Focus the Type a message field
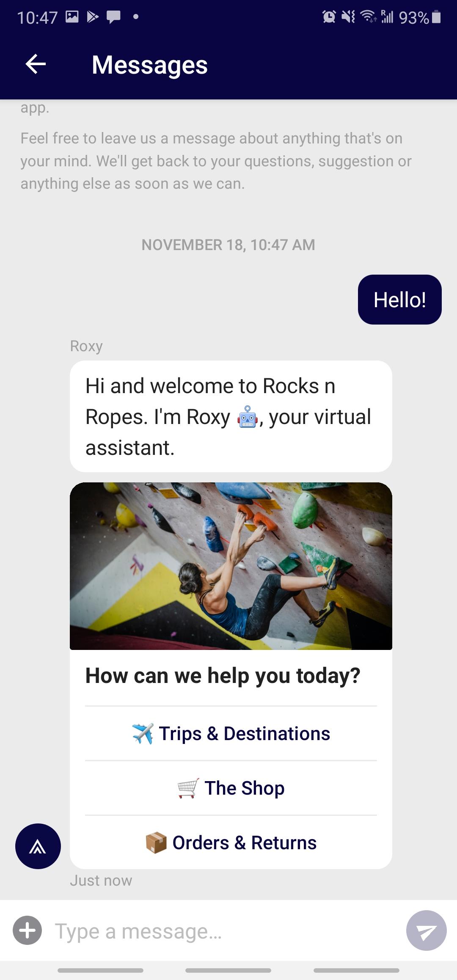Image resolution: width=457 pixels, height=980 pixels. pyautogui.click(x=224, y=931)
